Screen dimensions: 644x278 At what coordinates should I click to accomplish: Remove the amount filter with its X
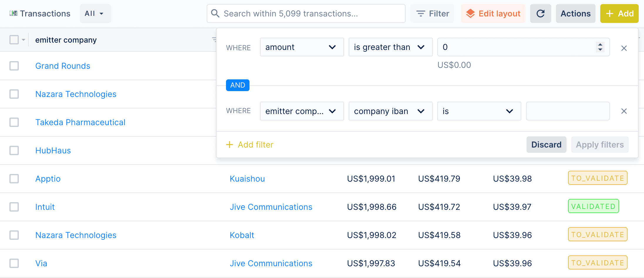pos(624,48)
